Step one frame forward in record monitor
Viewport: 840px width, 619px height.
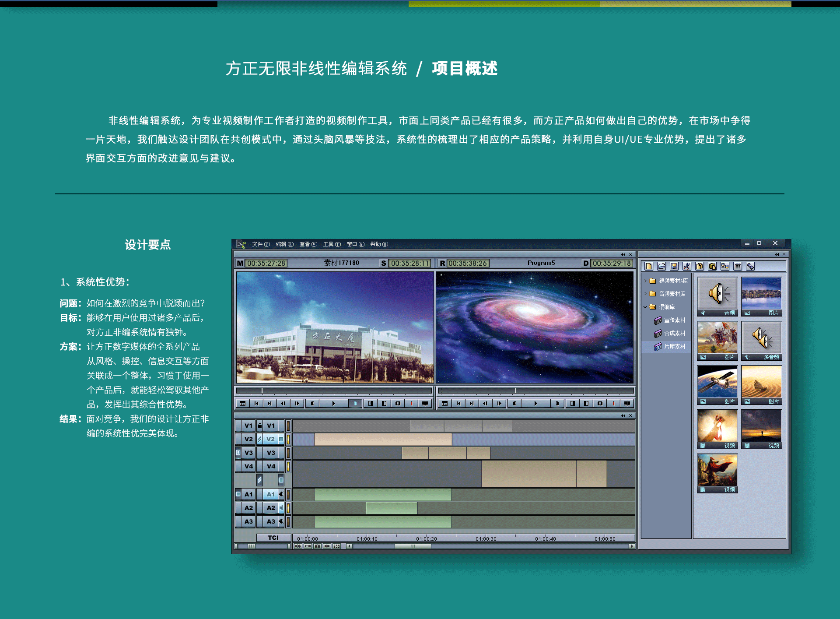point(499,403)
